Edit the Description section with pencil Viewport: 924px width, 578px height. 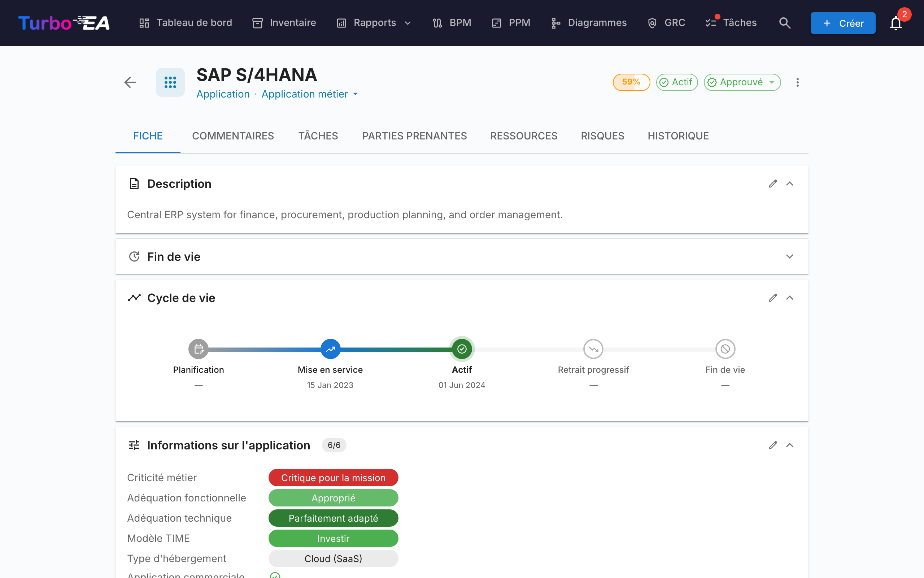coord(773,184)
